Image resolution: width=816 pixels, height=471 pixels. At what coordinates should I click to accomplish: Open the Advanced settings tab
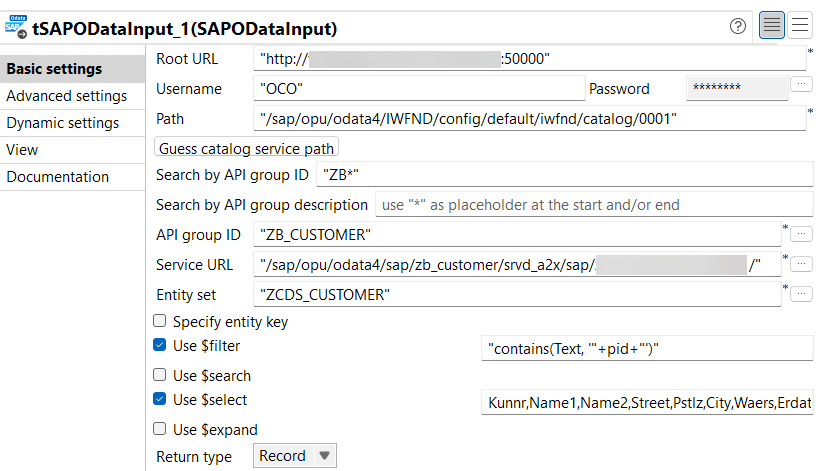pyautogui.click(x=67, y=96)
